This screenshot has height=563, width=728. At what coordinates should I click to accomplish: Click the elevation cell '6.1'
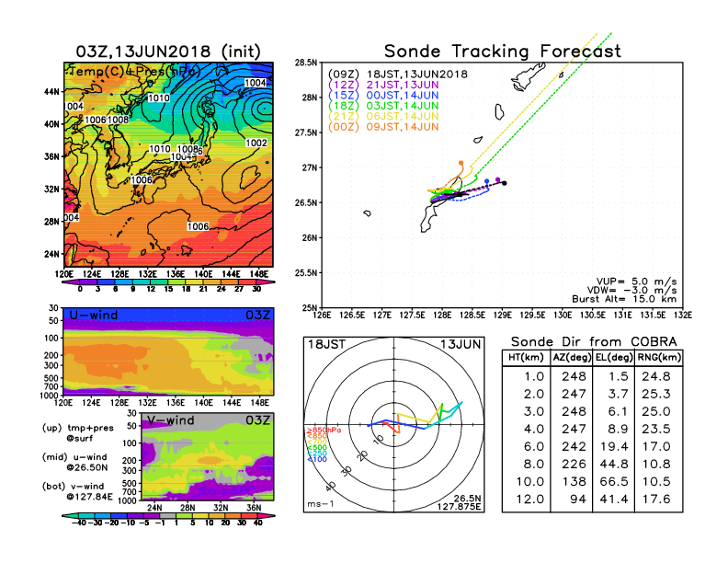[x=618, y=411]
